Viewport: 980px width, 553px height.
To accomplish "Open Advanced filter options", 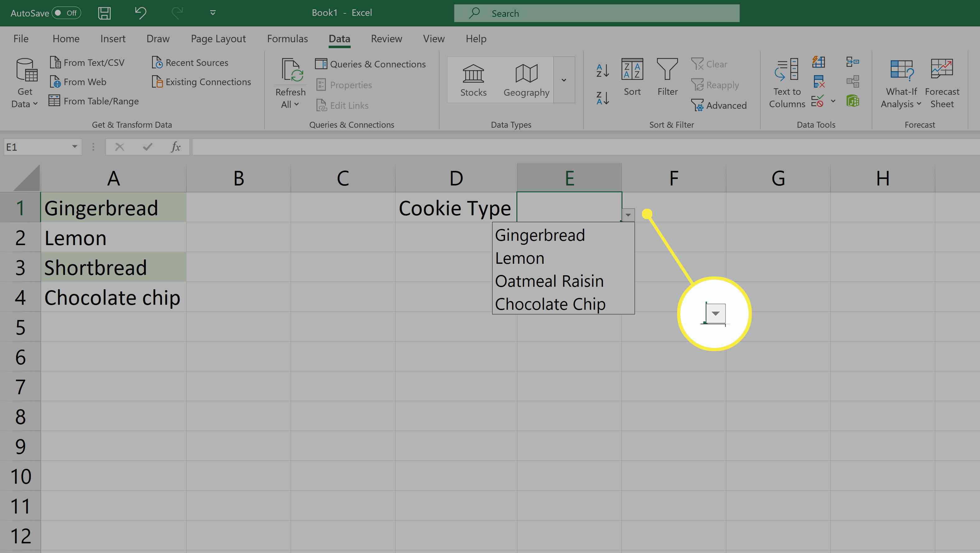I will [719, 105].
